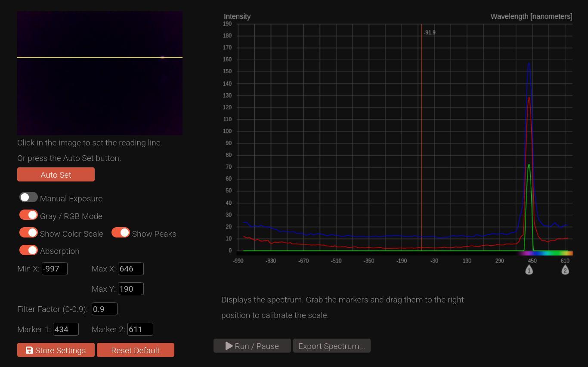
Task: Click the -990 x-axis tick label
Action: (238, 261)
